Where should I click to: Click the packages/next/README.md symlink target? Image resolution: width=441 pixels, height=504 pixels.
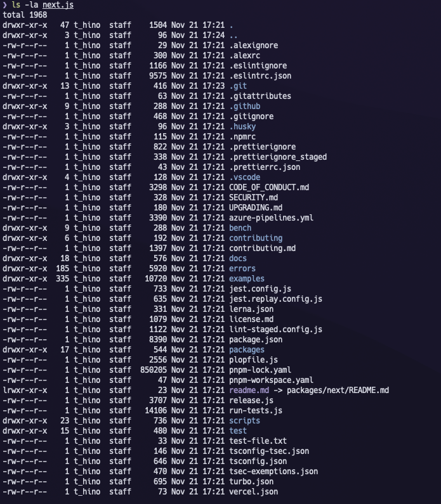point(338,390)
